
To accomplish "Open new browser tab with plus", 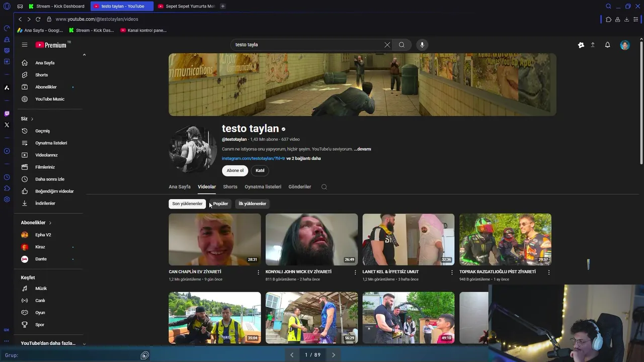I will tap(222, 6).
